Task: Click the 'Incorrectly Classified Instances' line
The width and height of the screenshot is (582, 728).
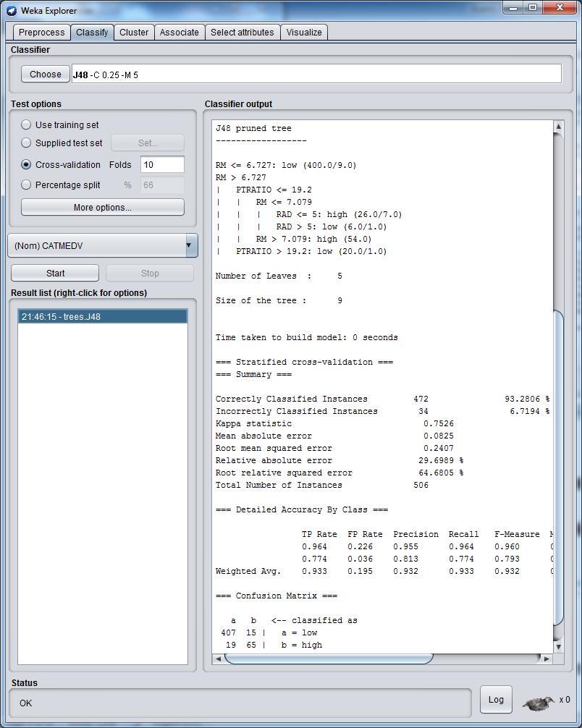Action: (382, 411)
